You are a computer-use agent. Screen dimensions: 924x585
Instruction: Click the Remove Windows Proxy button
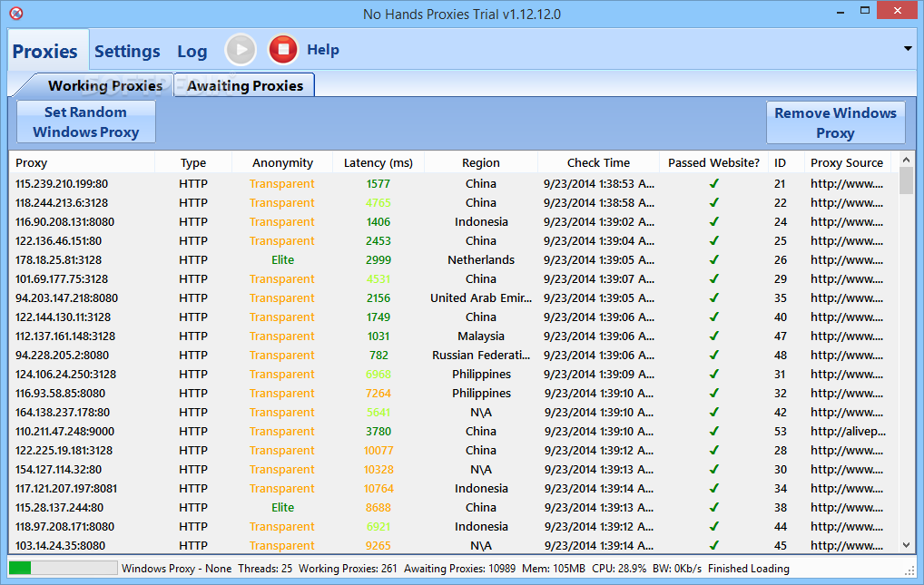[835, 122]
